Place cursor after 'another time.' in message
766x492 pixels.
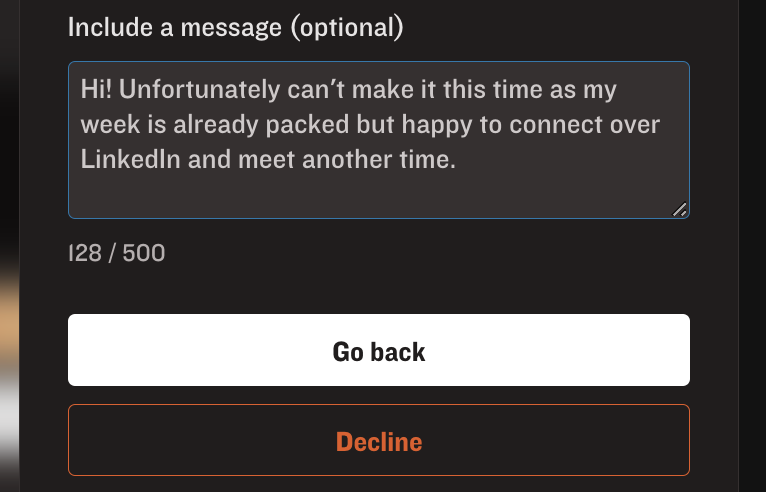[x=457, y=160]
